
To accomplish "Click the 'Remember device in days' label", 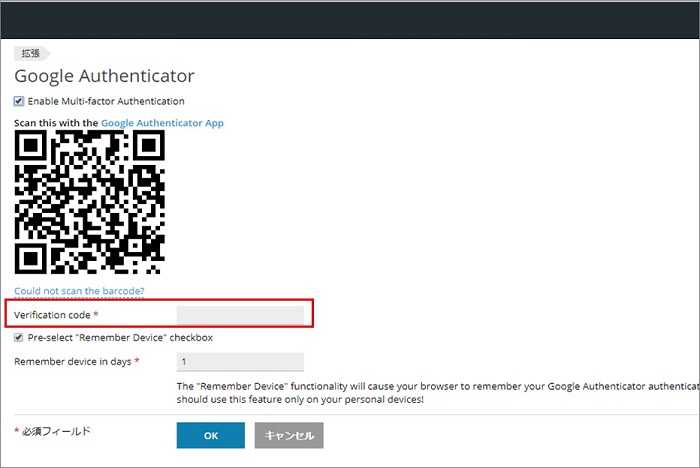I will coord(73,361).
